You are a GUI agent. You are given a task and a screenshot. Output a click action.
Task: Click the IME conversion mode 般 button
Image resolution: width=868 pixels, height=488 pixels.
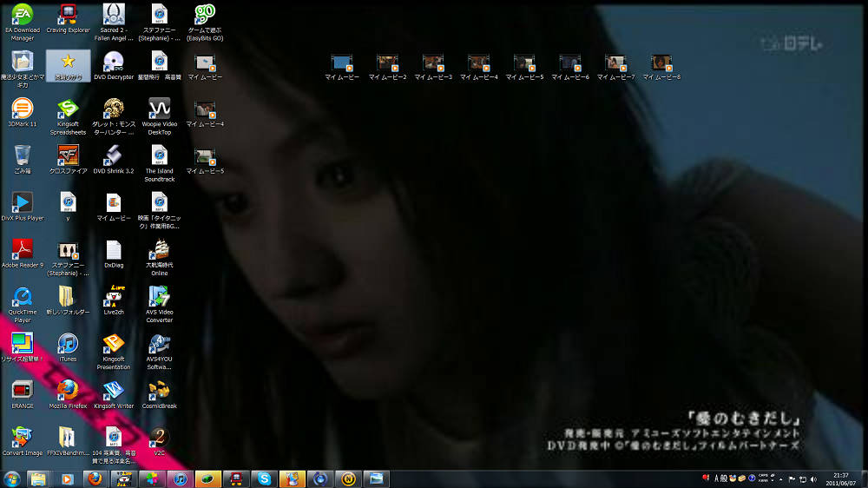pyautogui.click(x=724, y=478)
